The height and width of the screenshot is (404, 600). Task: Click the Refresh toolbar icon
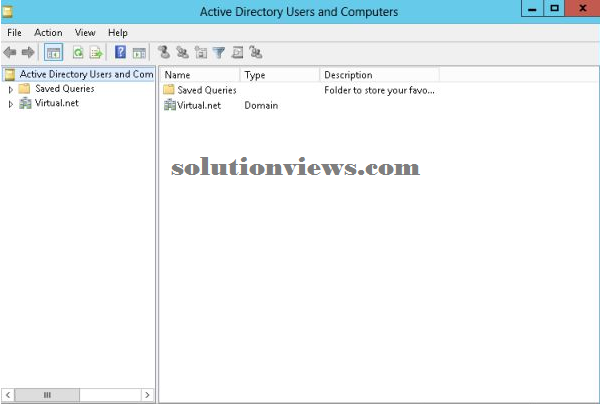pyautogui.click(x=78, y=52)
